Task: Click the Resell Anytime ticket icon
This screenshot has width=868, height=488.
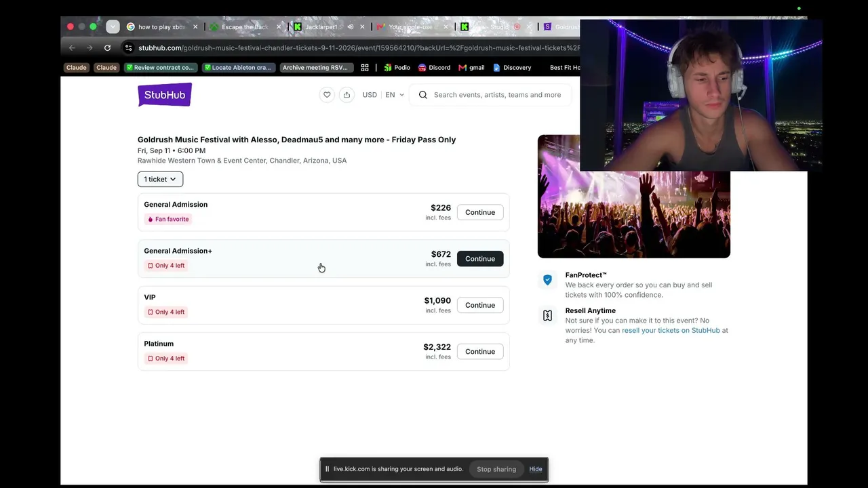Action: click(547, 315)
